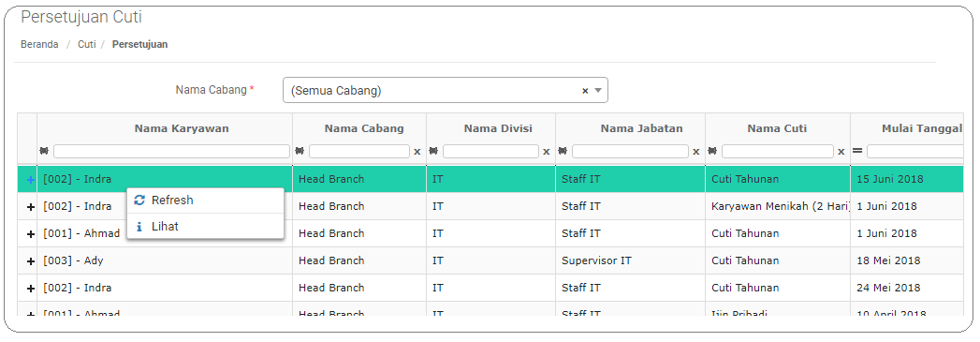Click the filter icon under Nama Karyawan
The width and height of the screenshot is (980, 342).
[x=44, y=151]
